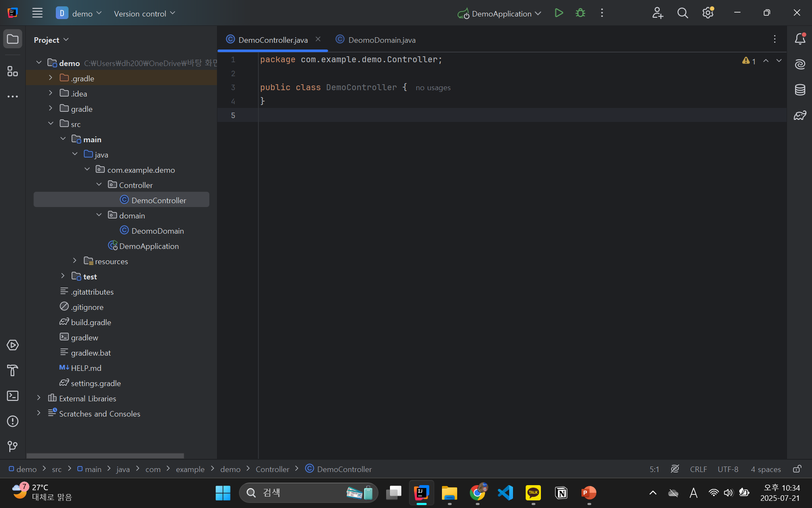
Task: Open the Database tool window icon
Action: (x=800, y=90)
